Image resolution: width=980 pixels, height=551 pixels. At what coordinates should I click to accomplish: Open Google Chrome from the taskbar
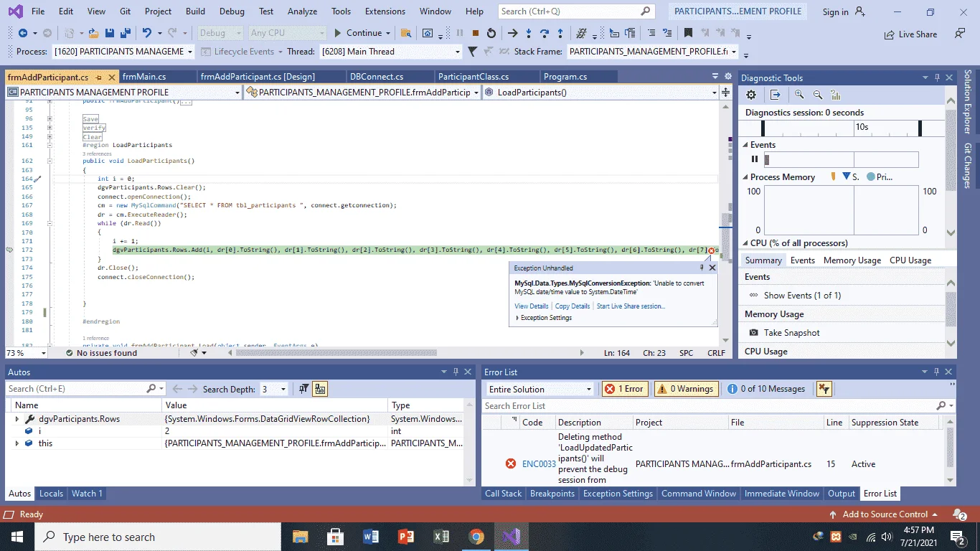point(476,537)
